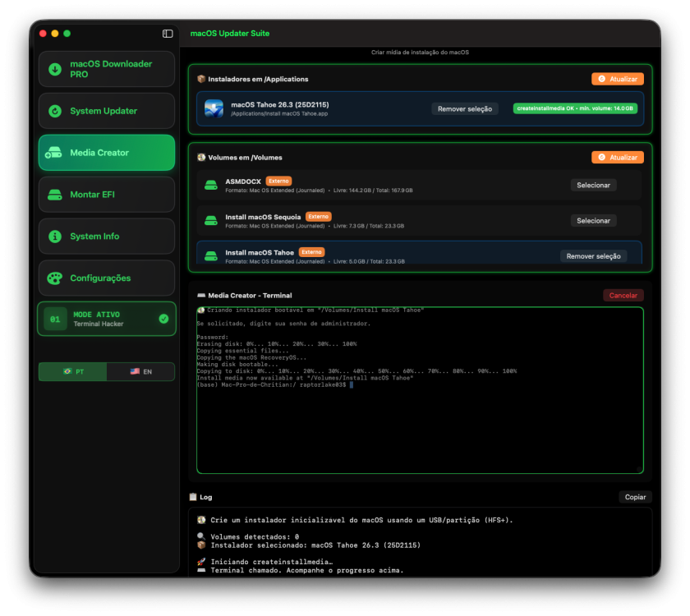Remove selection of Install macOS Tahoe volume
This screenshot has width=690, height=616.
[593, 256]
